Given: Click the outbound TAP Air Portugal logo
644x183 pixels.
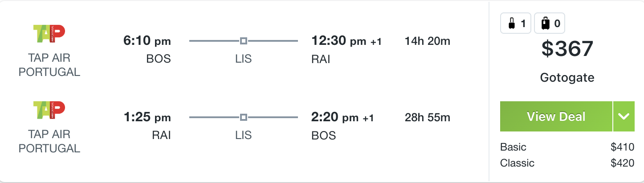Looking at the screenshot, I should click(49, 35).
